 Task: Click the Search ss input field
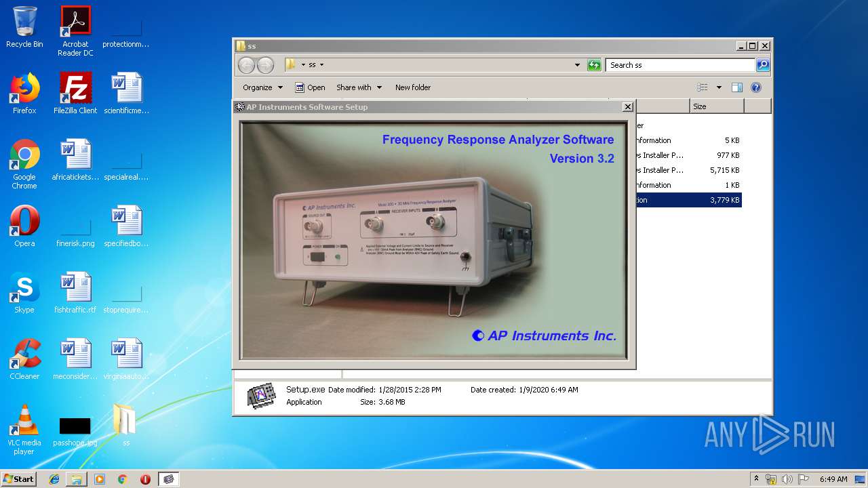[680, 65]
